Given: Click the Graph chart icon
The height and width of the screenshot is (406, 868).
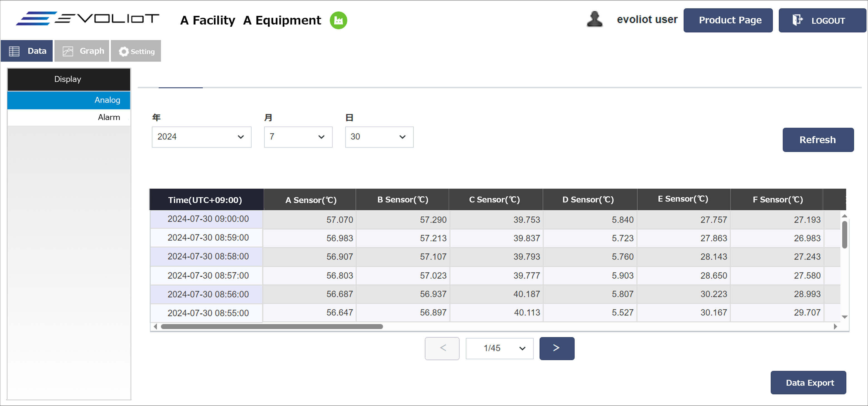Looking at the screenshot, I should (68, 51).
